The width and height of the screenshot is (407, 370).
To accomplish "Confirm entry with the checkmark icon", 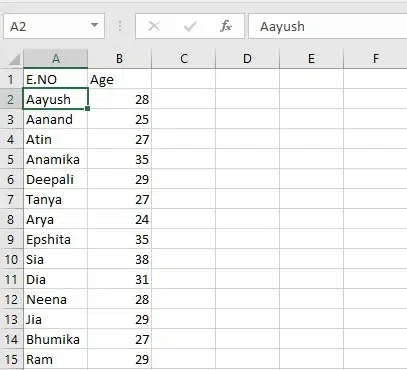I will (x=190, y=26).
